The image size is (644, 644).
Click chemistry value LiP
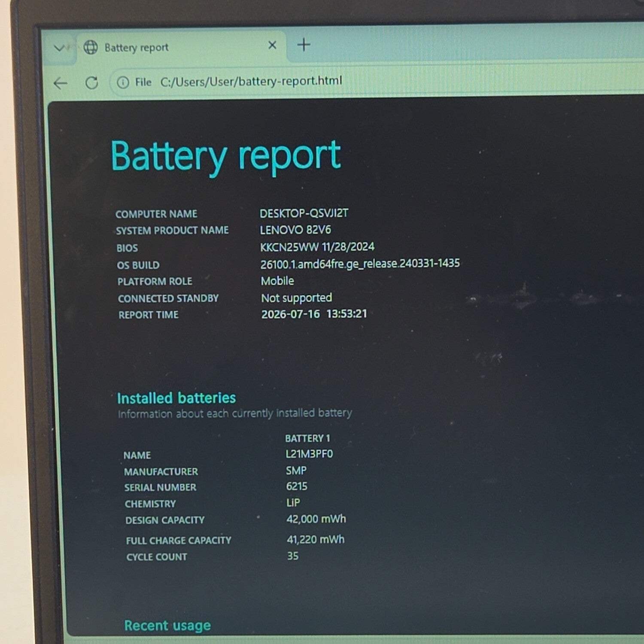[293, 502]
